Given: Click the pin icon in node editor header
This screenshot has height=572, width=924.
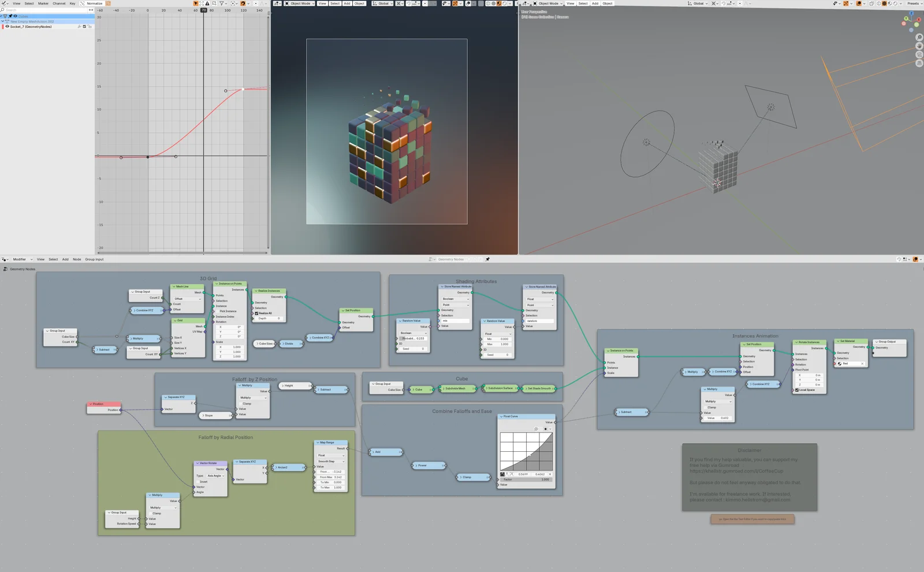Looking at the screenshot, I should (487, 259).
